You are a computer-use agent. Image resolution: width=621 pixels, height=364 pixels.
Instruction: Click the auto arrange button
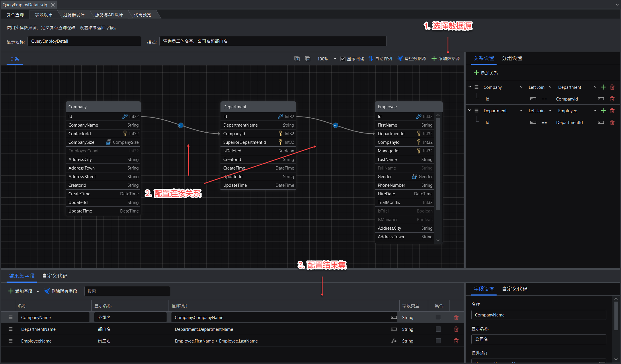(x=380, y=59)
